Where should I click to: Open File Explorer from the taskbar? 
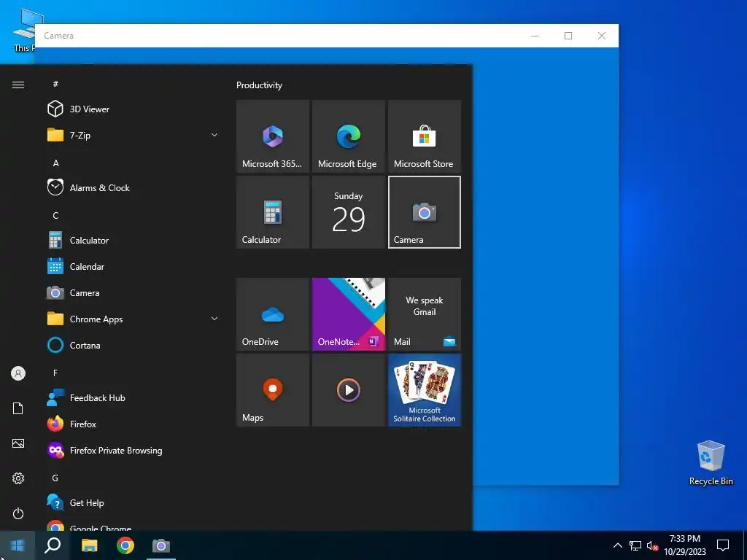coord(89,545)
